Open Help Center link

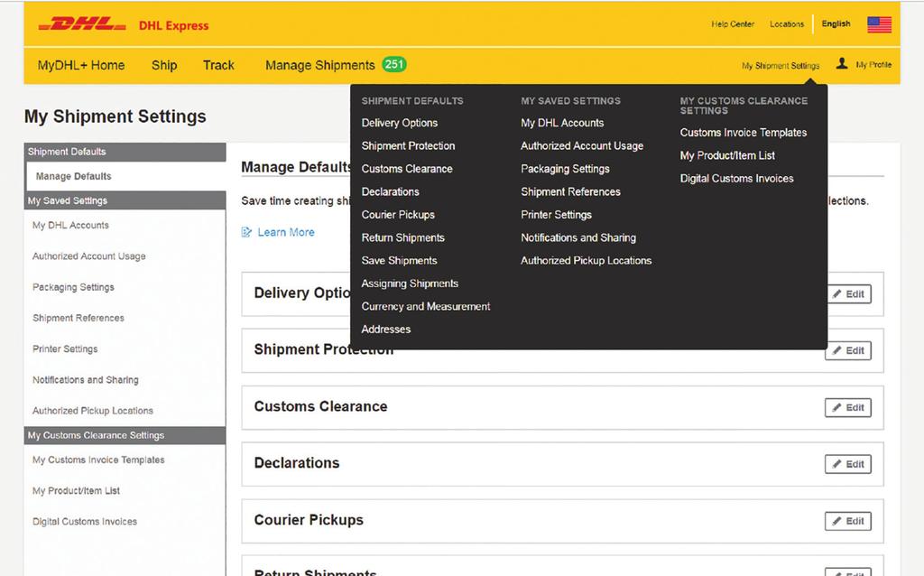pyautogui.click(x=733, y=24)
